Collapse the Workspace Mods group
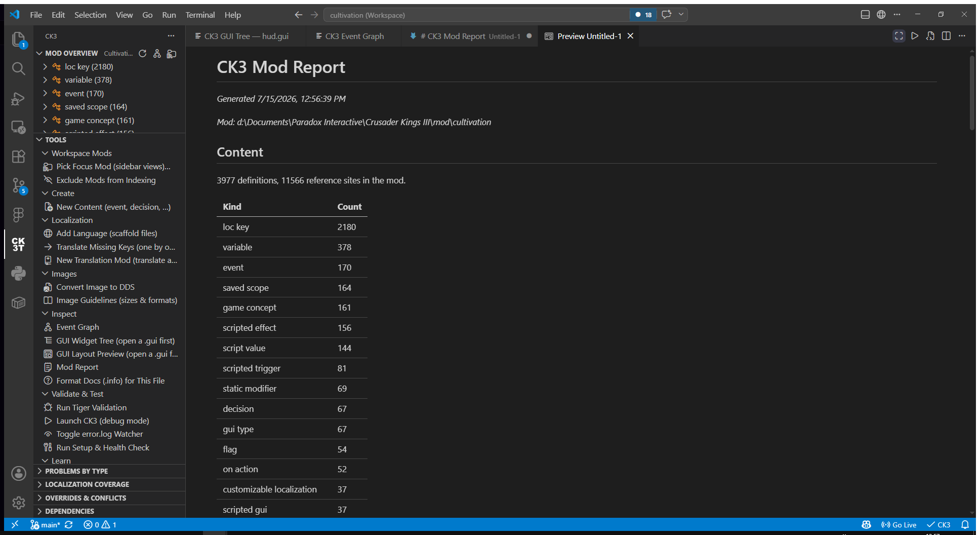This screenshot has width=980, height=535. tap(45, 153)
